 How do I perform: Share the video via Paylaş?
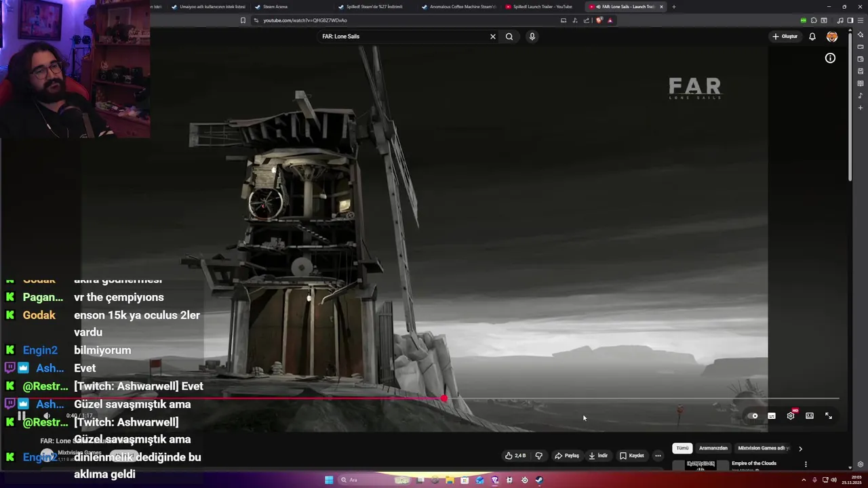[567, 455]
